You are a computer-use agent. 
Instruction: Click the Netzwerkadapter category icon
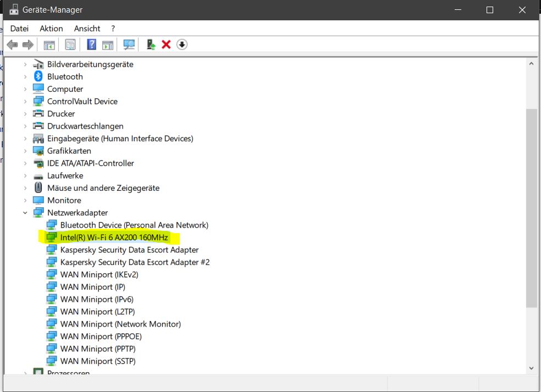click(x=38, y=213)
